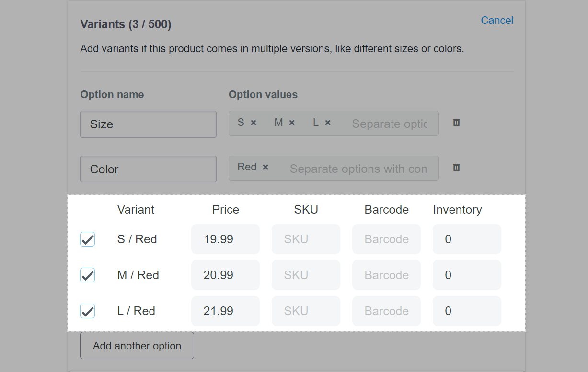Click the price field showing 19.99
588x372 pixels.
pos(225,239)
